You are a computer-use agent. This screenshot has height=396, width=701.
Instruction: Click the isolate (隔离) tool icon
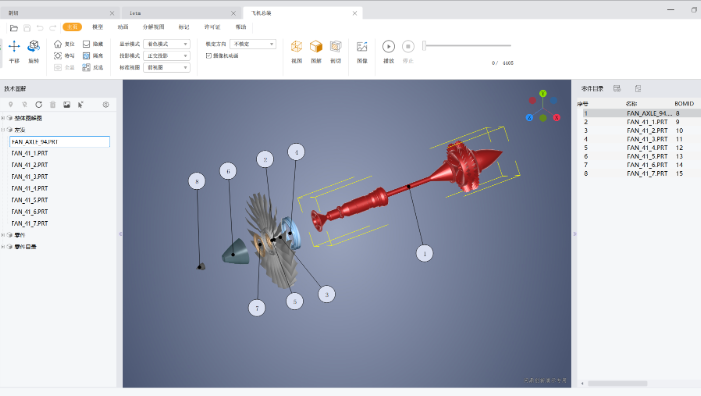86,55
